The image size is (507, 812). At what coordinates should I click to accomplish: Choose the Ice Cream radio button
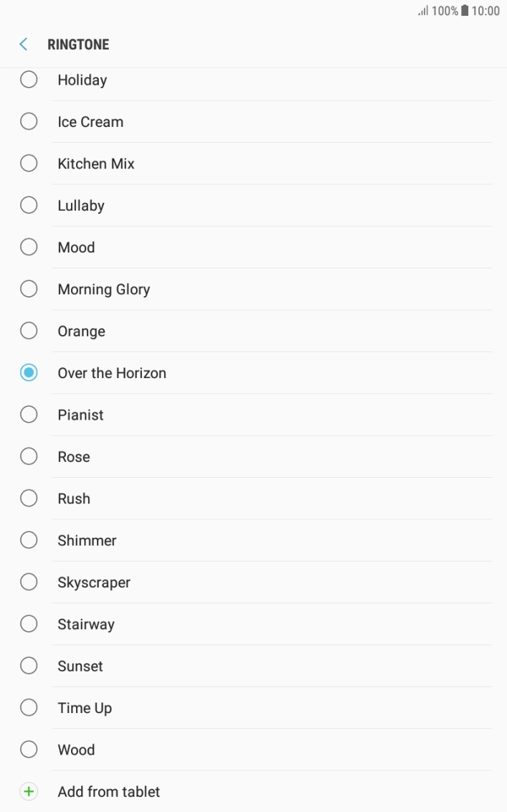click(x=29, y=122)
